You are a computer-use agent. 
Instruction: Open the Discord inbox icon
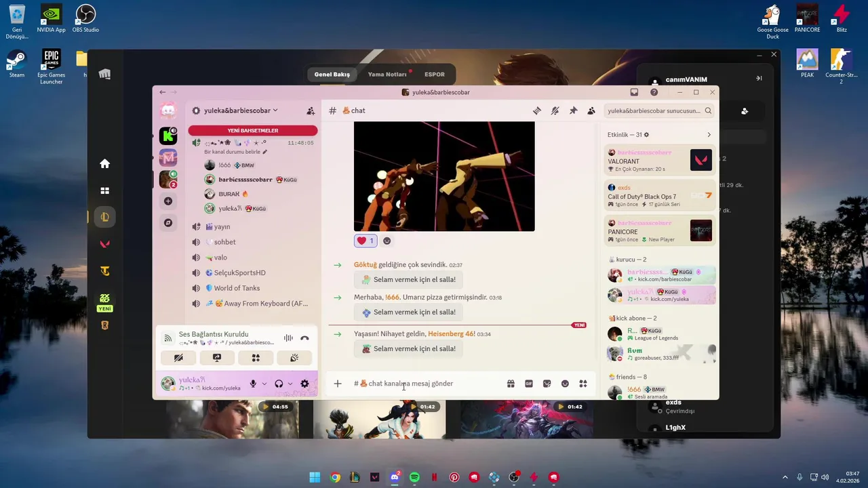634,92
